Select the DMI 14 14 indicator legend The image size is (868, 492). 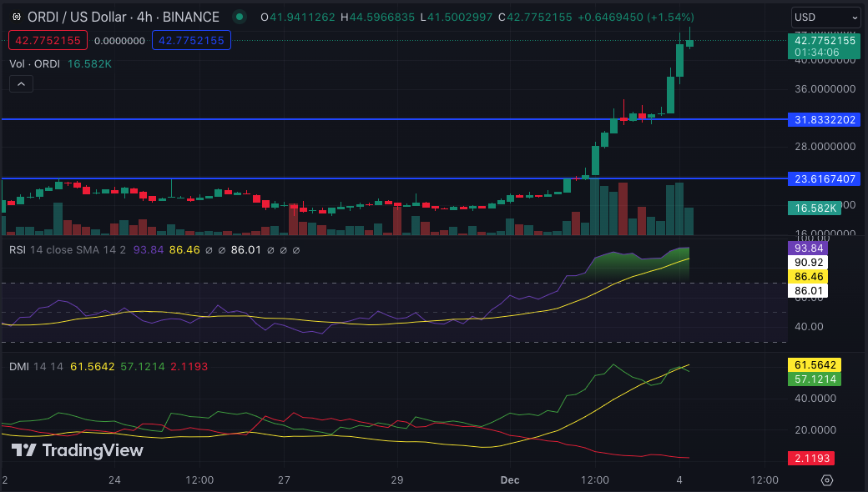click(x=36, y=367)
